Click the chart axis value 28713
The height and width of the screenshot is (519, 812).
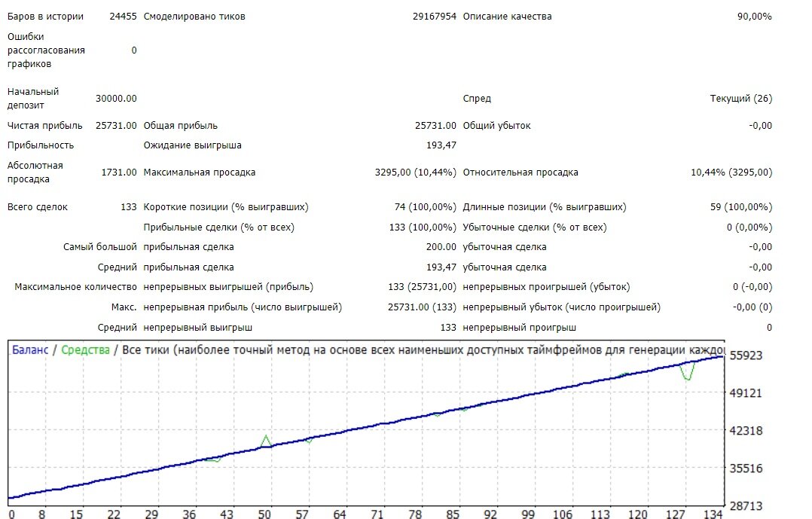click(746, 505)
